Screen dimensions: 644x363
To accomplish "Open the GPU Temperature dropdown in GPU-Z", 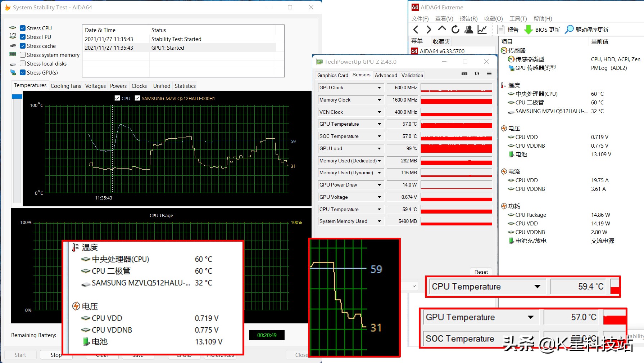I will [379, 124].
